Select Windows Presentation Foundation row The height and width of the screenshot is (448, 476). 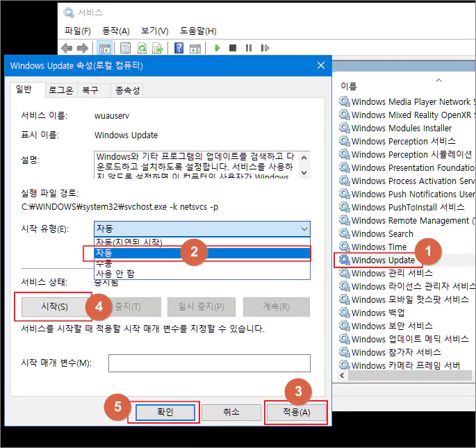point(407,167)
